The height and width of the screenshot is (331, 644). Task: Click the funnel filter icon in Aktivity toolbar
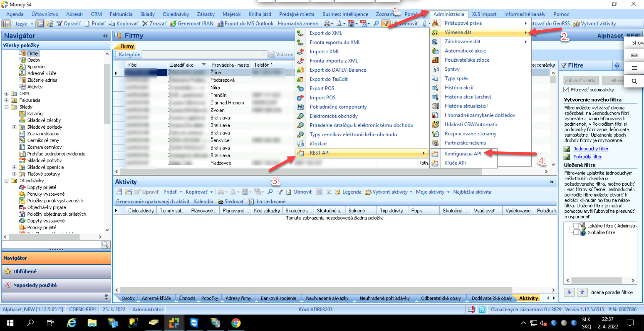tap(280, 192)
